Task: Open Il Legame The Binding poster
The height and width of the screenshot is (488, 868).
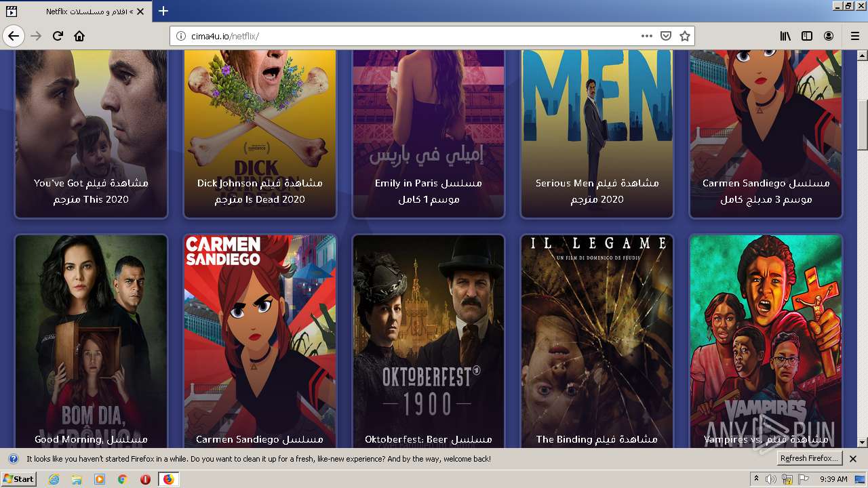Action: tap(597, 341)
